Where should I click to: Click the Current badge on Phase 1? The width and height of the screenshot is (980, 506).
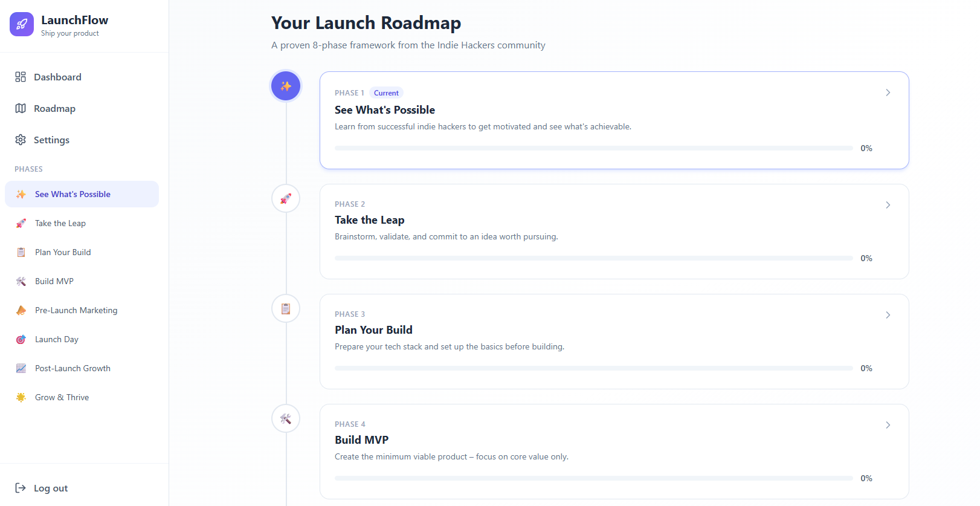pos(386,92)
